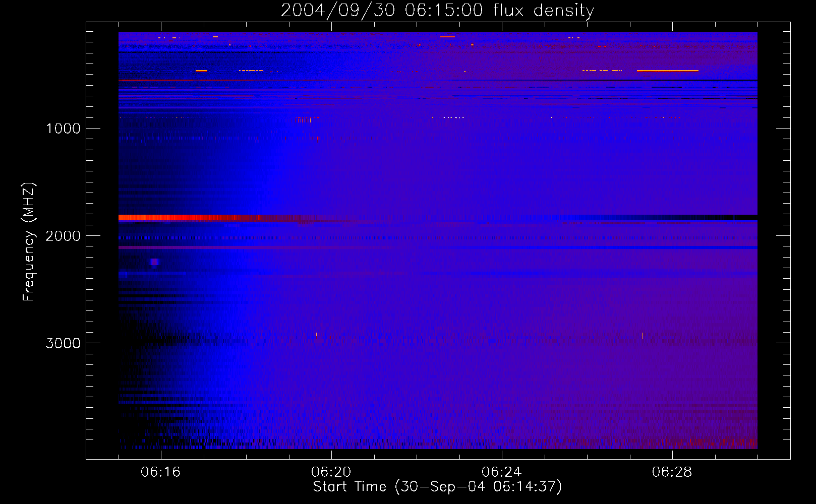Image resolution: width=816 pixels, height=504 pixels.
Task: Click the 'Start Time (30-Sep-04 06:14:37)' label
Action: click(x=437, y=487)
